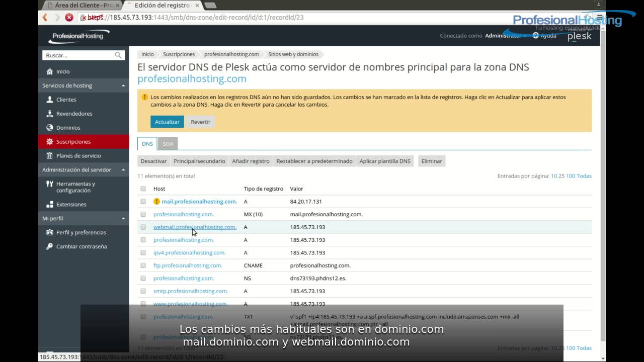Open smtp.profesionalhosting.com record link
This screenshot has width=644, height=362.
tap(191, 291)
